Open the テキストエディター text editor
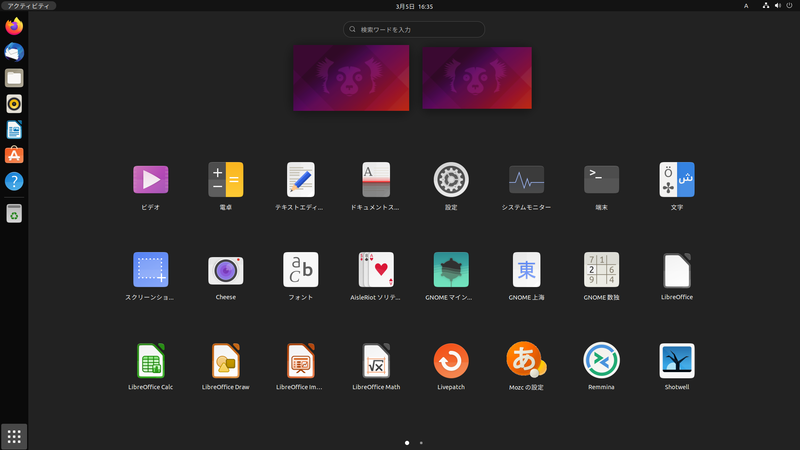The image size is (800, 450). click(301, 180)
